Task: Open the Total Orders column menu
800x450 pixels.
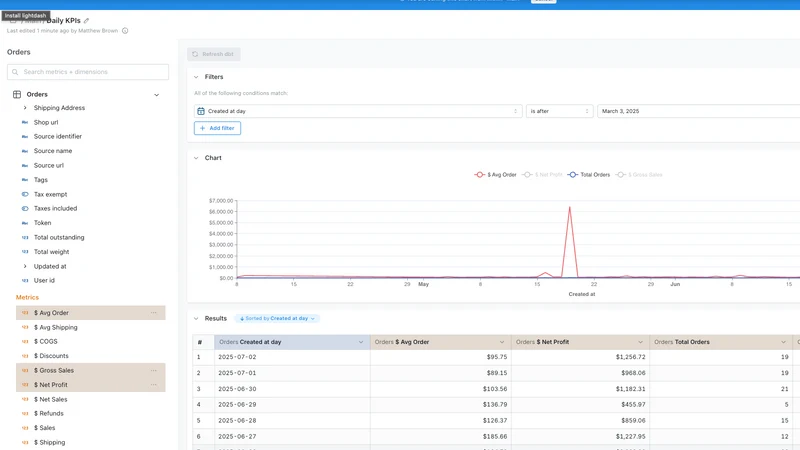Action: (783, 342)
